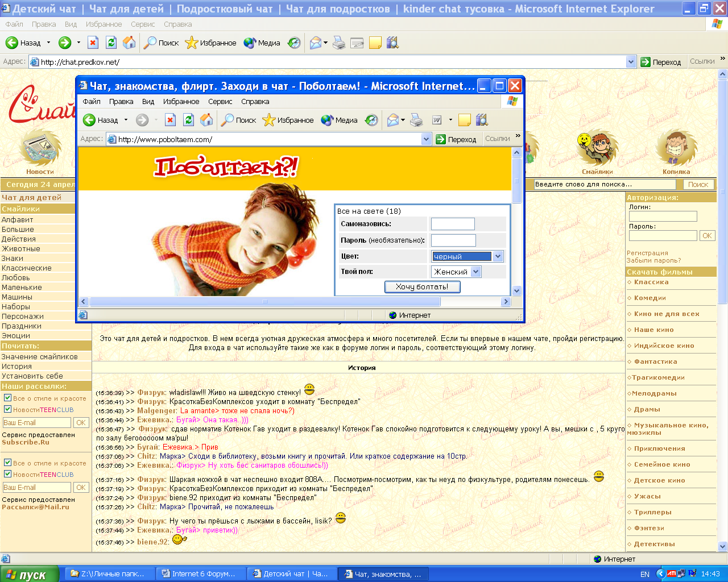Open Вид menu in Поболтаем window
This screenshot has height=582, width=728.
148,101
